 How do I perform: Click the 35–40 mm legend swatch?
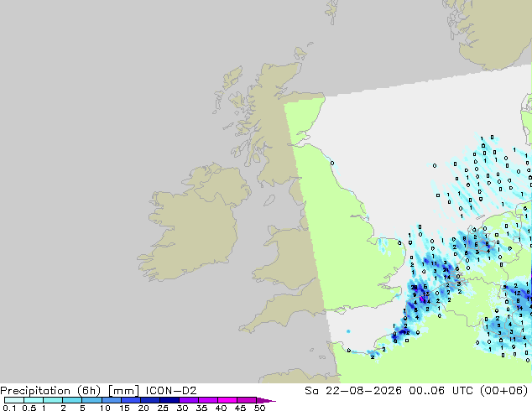(208, 400)
